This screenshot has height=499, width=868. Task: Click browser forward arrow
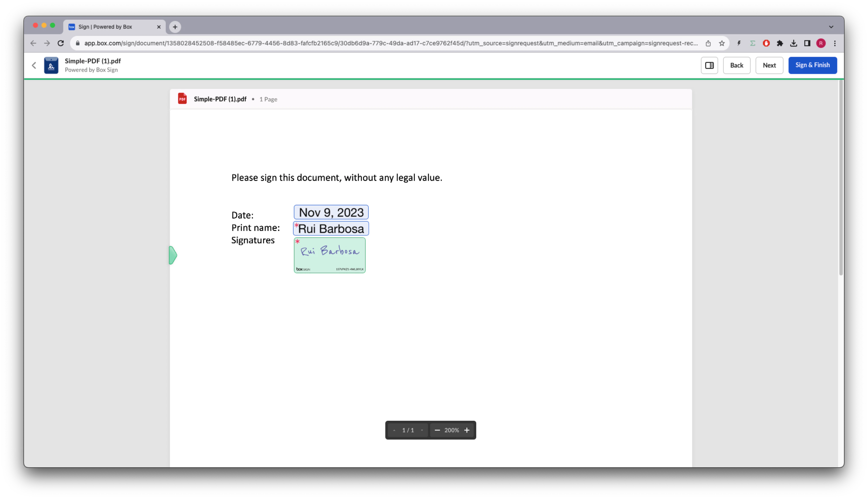pos(47,43)
